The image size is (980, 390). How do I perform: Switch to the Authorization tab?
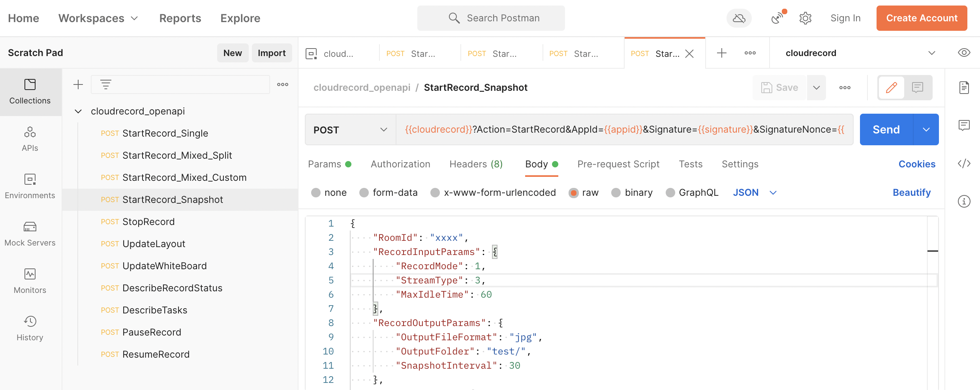tap(400, 164)
